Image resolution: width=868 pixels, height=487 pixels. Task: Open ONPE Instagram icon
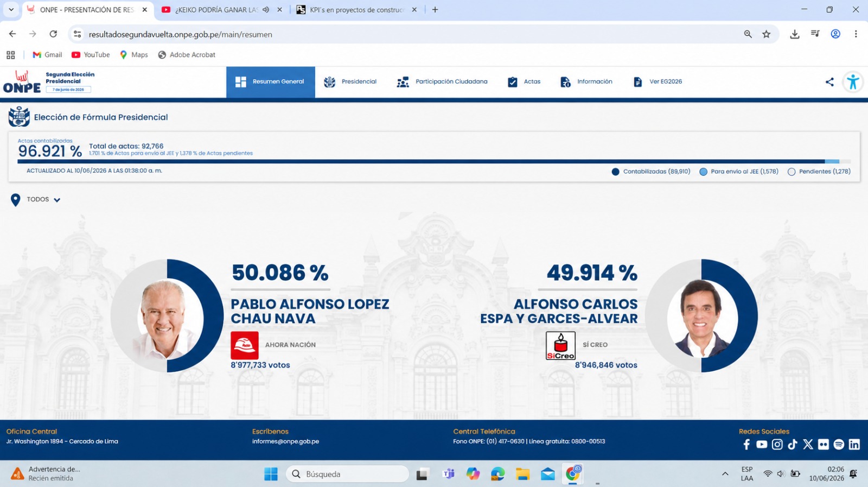coord(777,445)
